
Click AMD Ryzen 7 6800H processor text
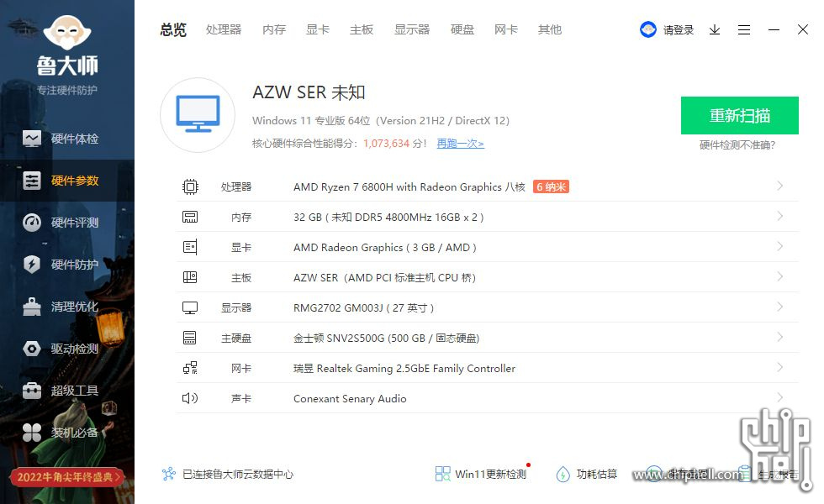point(409,186)
